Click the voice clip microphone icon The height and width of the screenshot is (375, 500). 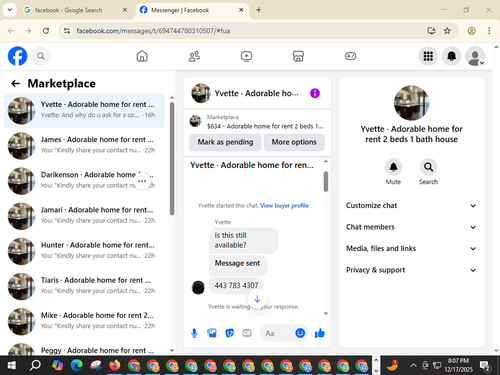194,333
